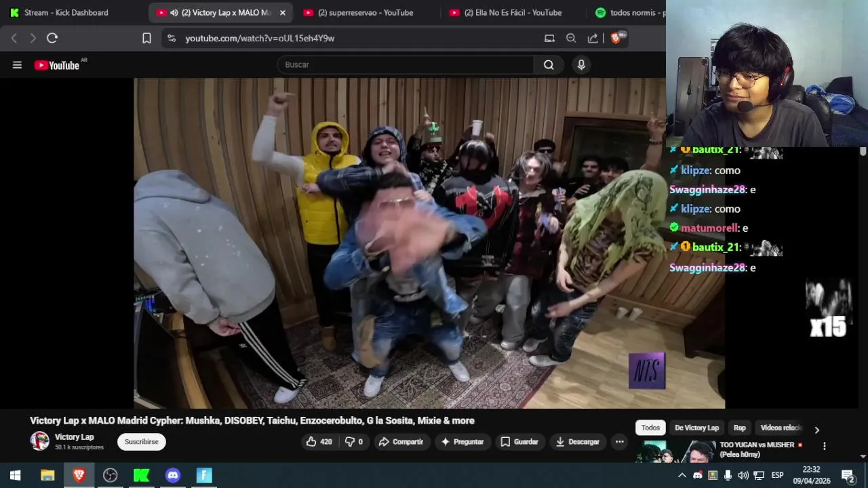Image resolution: width=868 pixels, height=488 pixels.
Task: Mute the Victory Lap tab via speaker icon
Action: [x=174, y=13]
